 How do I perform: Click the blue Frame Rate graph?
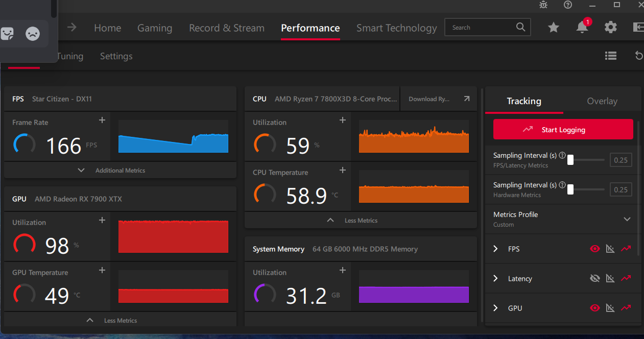coord(174,137)
